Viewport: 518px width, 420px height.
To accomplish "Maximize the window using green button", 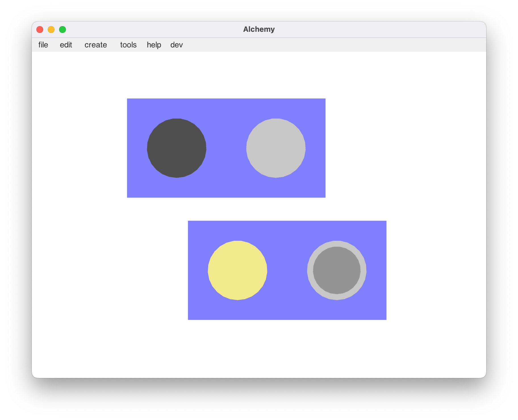I will pyautogui.click(x=62, y=30).
